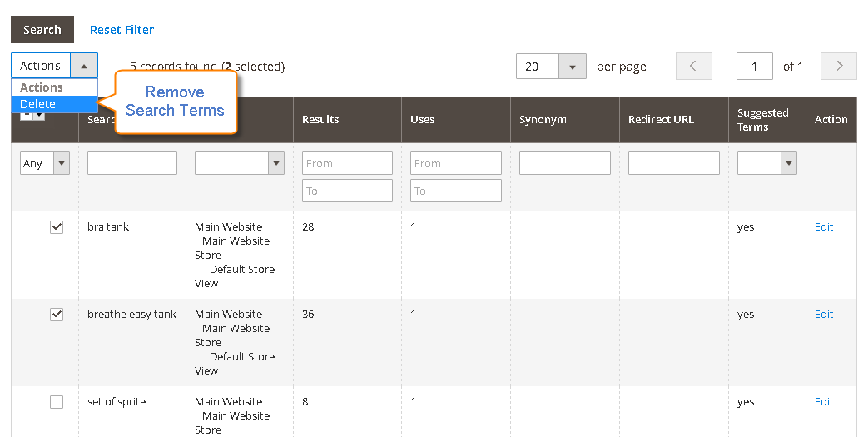The image size is (868, 437).
Task: Uncheck the bra tank row checkbox
Action: click(x=57, y=227)
